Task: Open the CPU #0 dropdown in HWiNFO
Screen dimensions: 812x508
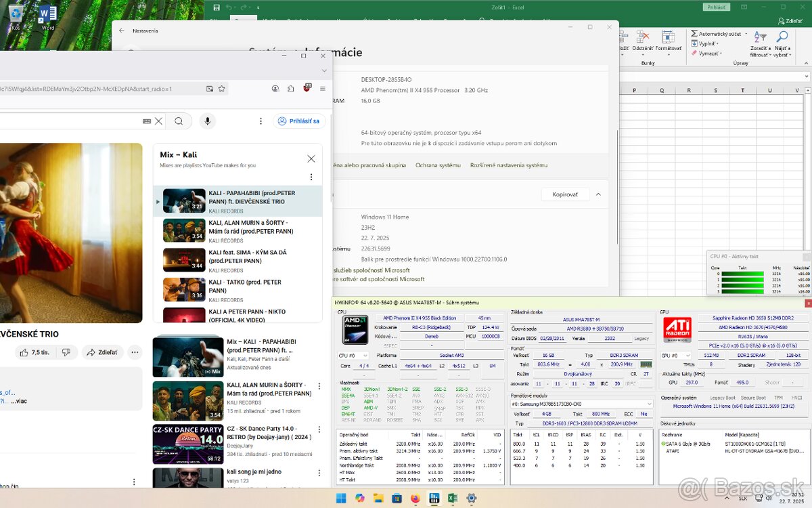Action: [x=365, y=356]
